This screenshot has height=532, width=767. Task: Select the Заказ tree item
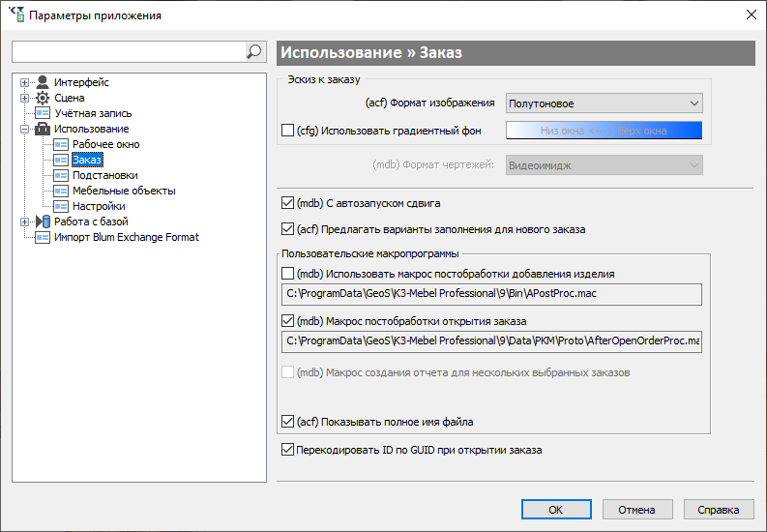[87, 160]
